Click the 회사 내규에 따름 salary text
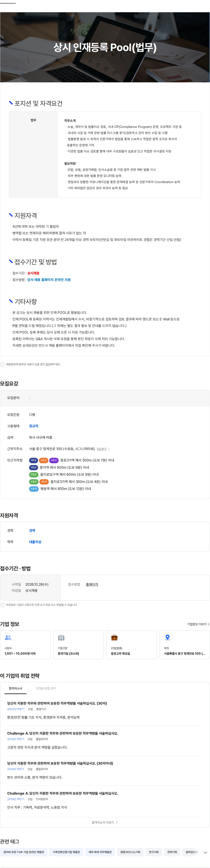 tap(40, 437)
